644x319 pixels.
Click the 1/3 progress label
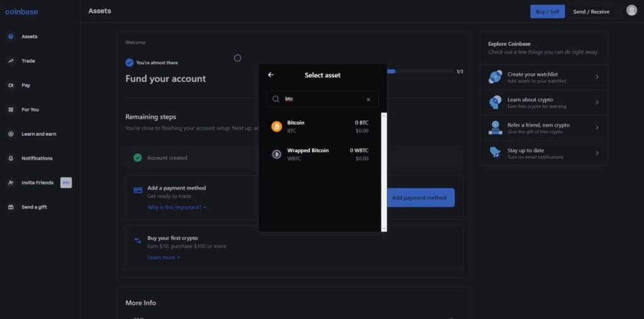[x=460, y=72]
